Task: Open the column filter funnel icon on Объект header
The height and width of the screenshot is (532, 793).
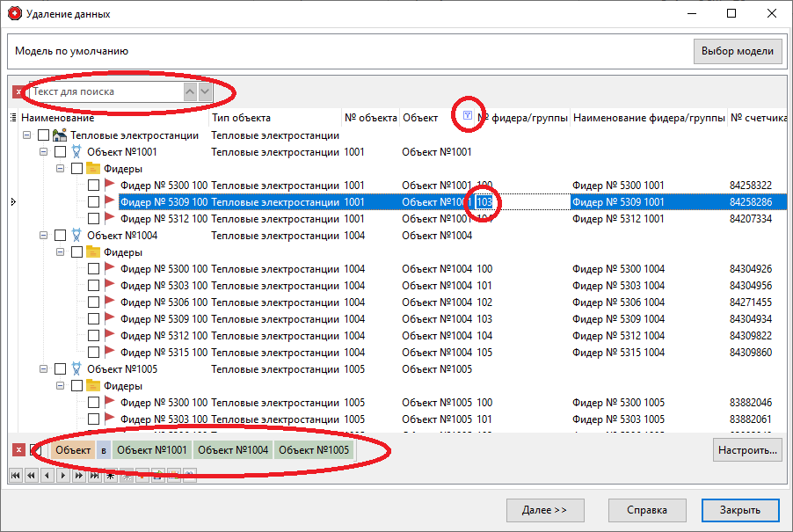Action: tap(468, 115)
